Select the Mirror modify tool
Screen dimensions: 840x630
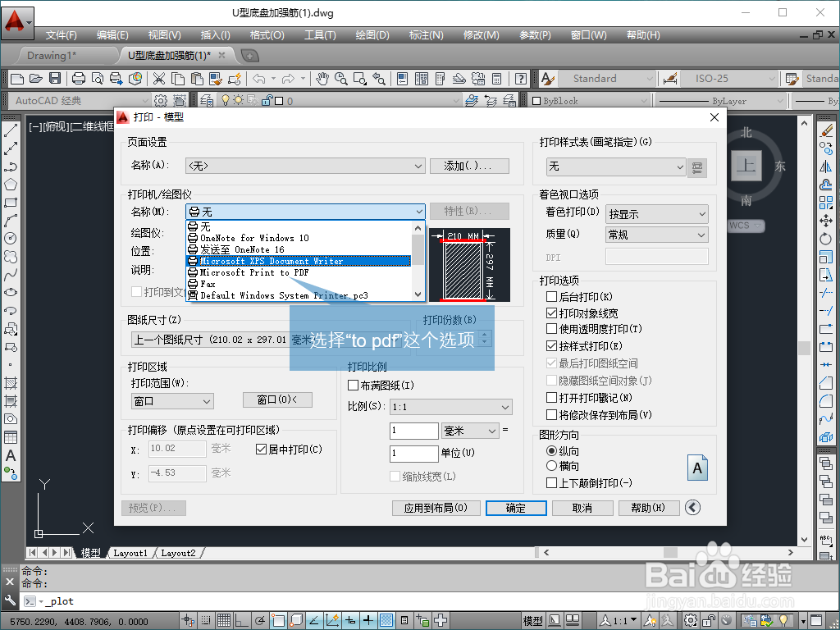click(x=826, y=167)
